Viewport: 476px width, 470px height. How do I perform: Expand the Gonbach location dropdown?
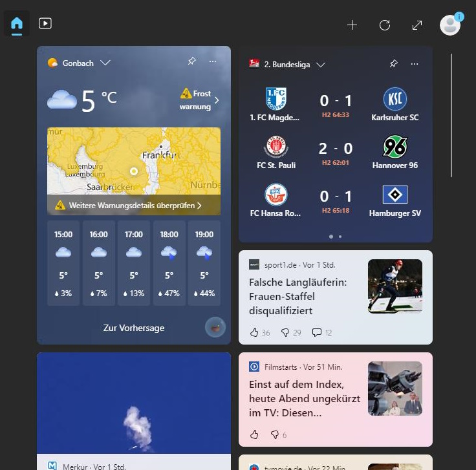tap(105, 63)
